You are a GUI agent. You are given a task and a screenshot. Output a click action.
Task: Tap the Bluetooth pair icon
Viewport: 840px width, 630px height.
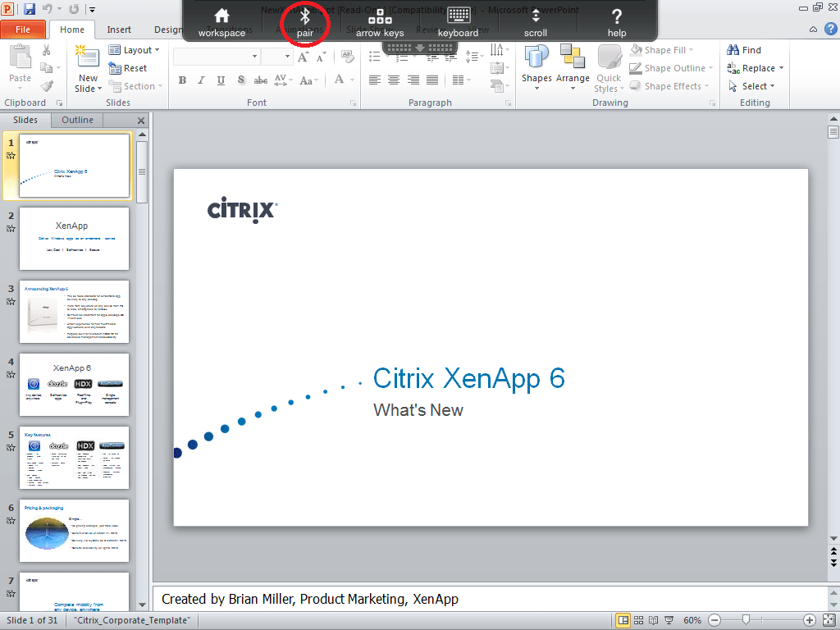[x=305, y=16]
